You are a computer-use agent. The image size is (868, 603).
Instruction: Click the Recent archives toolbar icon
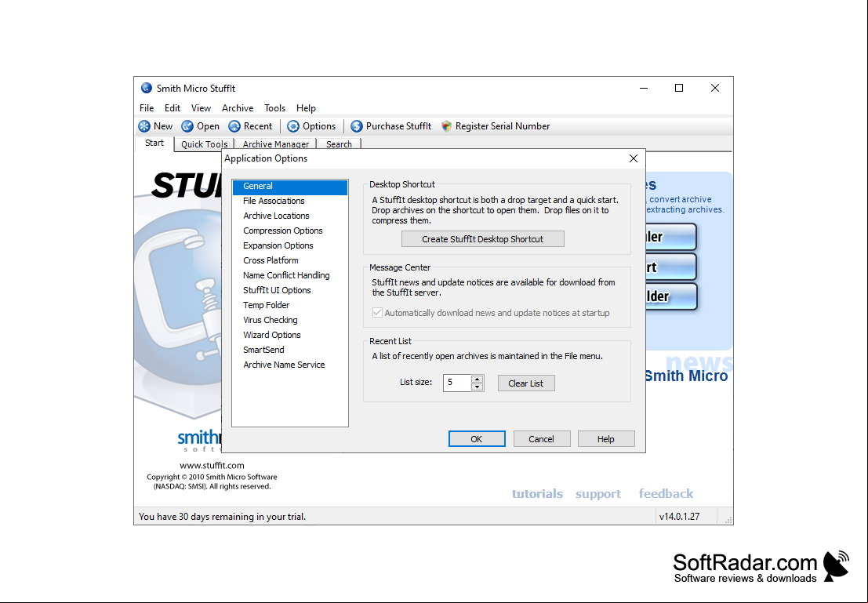[x=234, y=126]
